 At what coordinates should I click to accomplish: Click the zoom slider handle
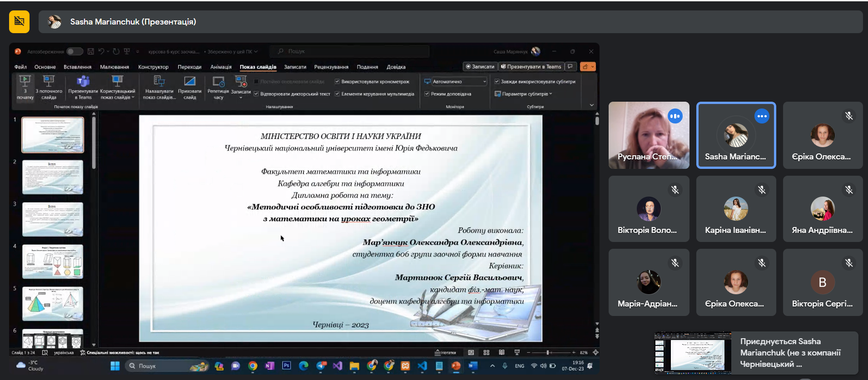548,352
